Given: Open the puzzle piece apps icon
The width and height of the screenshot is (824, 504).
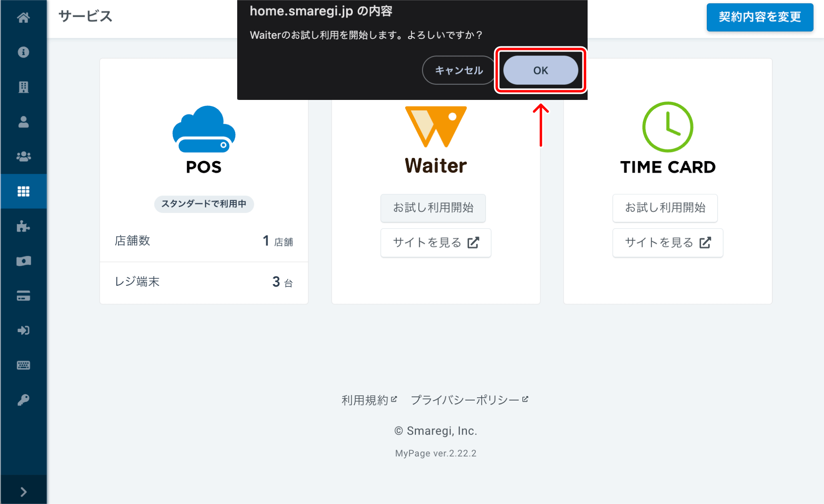Looking at the screenshot, I should tap(23, 226).
